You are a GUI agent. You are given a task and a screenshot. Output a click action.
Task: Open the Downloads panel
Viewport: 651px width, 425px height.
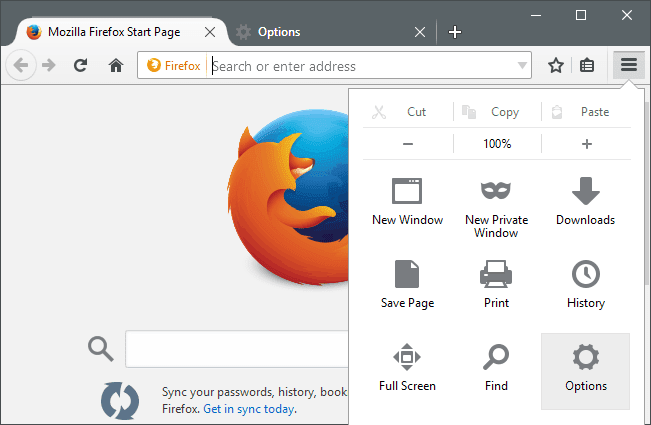point(585,202)
